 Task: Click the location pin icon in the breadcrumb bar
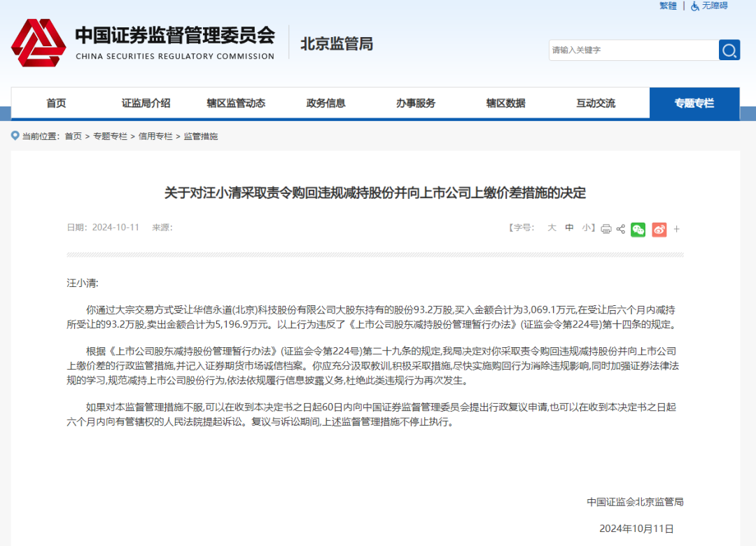(x=14, y=136)
